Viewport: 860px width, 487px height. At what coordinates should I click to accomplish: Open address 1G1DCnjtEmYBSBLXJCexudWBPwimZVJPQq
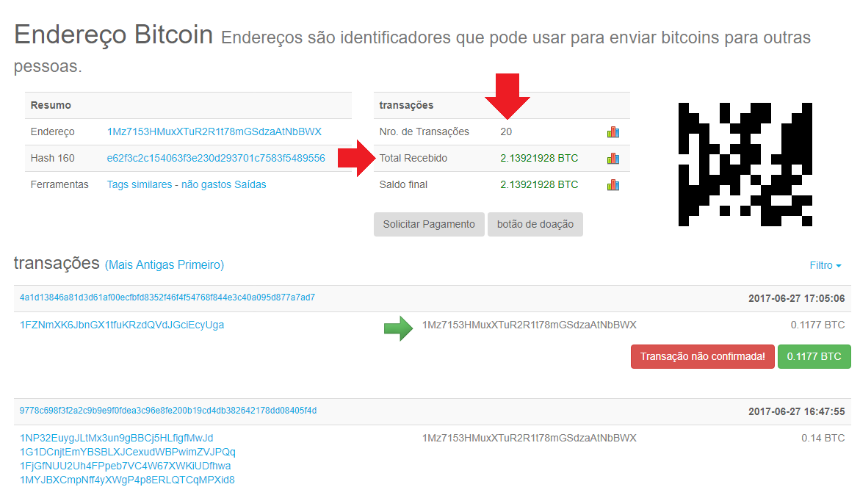[x=127, y=452]
